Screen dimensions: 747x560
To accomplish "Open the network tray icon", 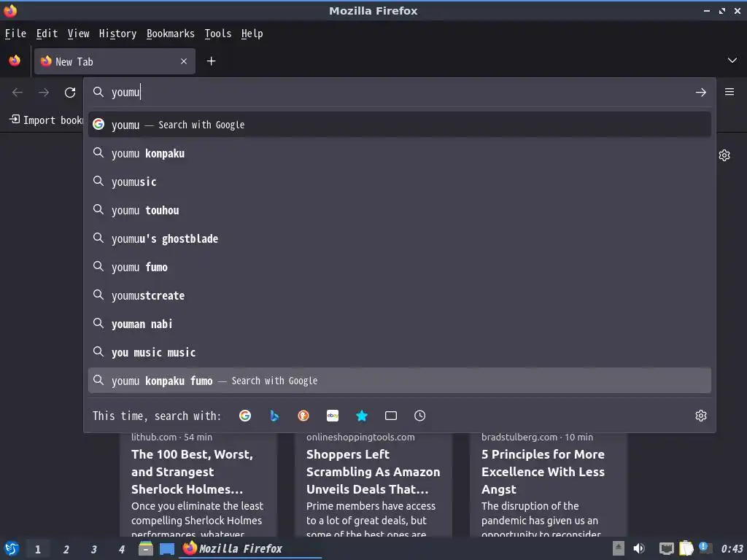I will point(667,548).
